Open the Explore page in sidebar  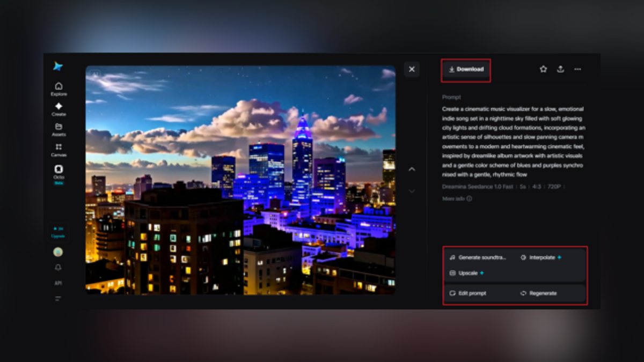[58, 89]
